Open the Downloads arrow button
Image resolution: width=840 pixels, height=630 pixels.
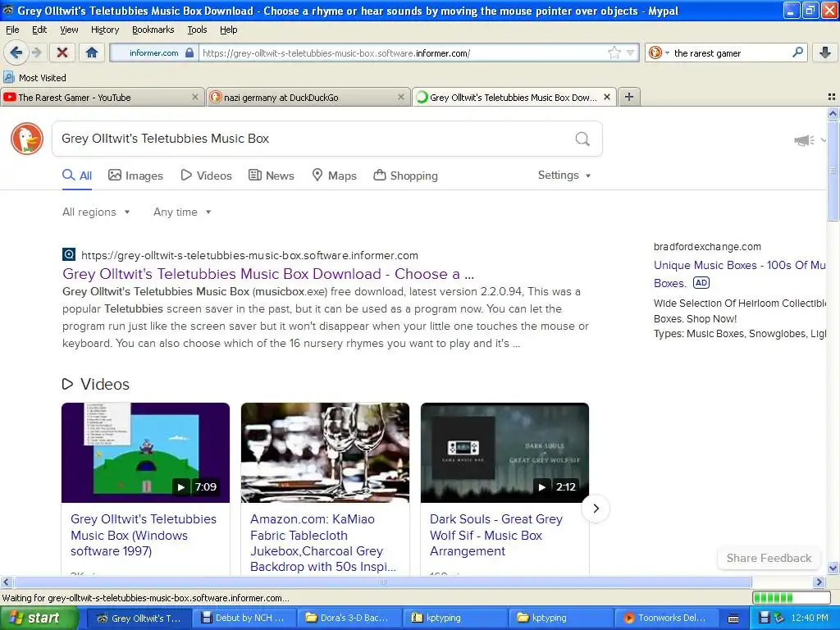point(824,52)
